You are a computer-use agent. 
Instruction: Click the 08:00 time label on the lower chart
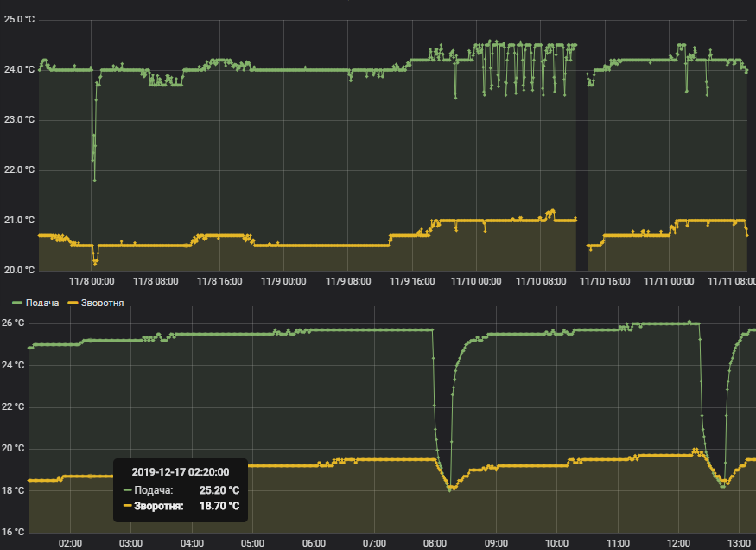(435, 544)
